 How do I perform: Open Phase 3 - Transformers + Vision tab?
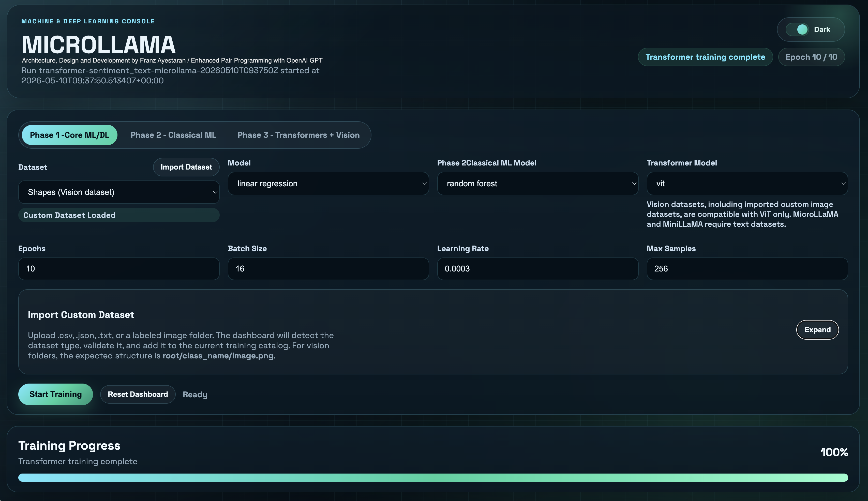(298, 135)
